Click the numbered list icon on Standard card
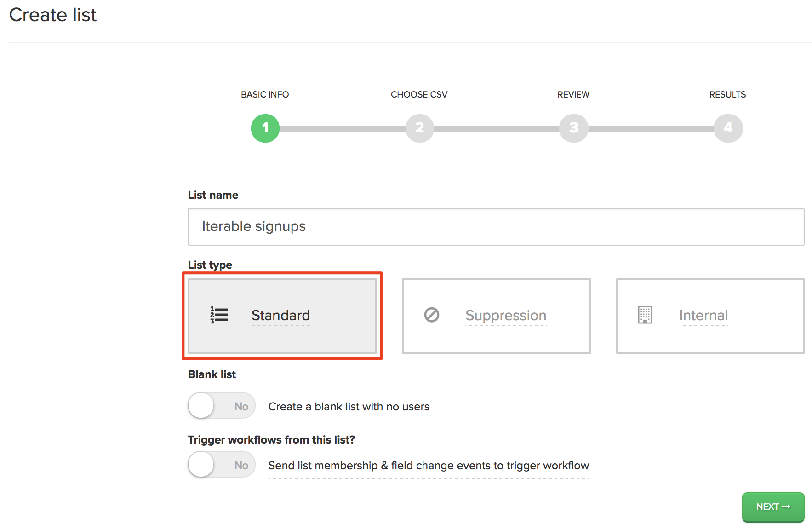 [219, 315]
